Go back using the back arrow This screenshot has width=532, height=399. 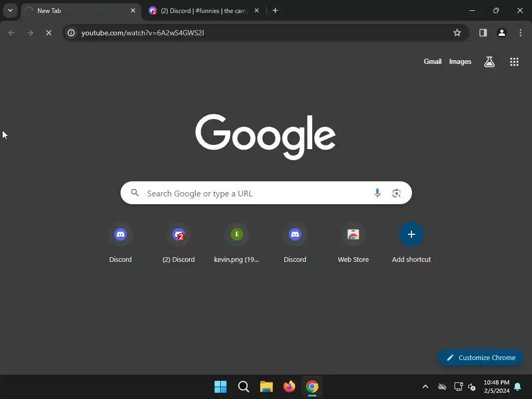tap(11, 33)
